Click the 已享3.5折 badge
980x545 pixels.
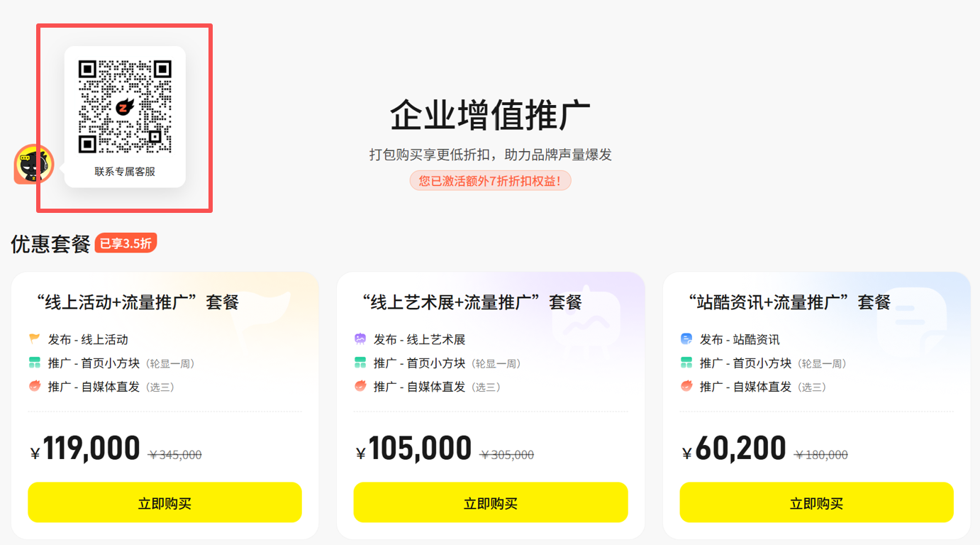[x=126, y=243]
